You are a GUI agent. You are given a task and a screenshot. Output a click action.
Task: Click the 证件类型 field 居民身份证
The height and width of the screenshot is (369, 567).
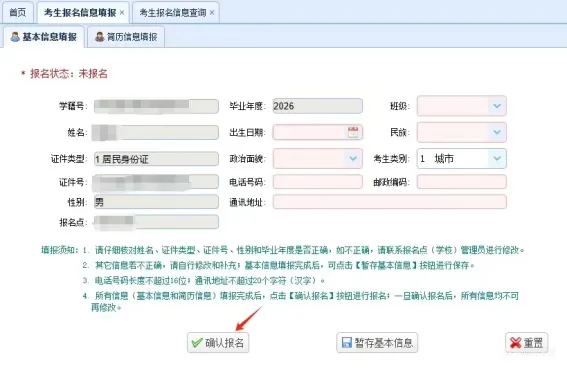point(156,159)
